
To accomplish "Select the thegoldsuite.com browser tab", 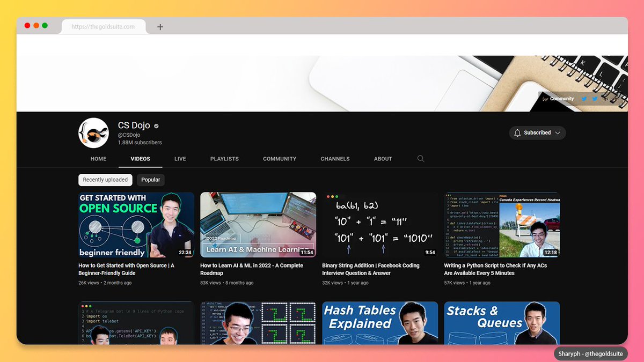I will tap(104, 27).
